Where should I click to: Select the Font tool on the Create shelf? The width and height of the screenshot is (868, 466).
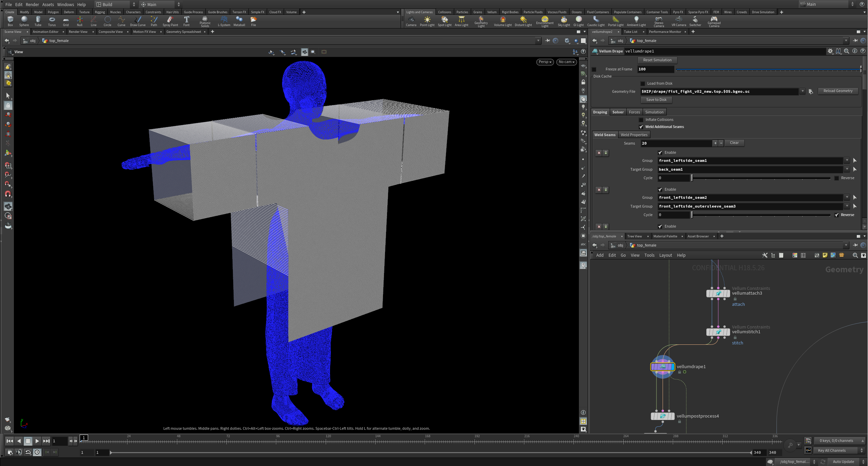(186, 21)
